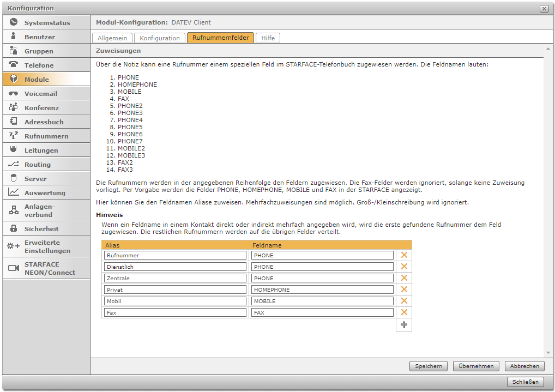Switch to the Konfiguration tab
The height and width of the screenshot is (392, 555).
160,38
